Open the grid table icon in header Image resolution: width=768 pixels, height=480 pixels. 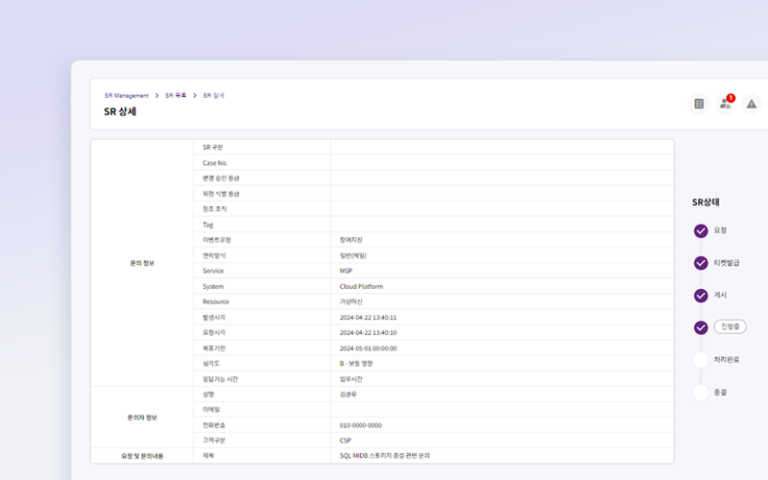click(699, 104)
